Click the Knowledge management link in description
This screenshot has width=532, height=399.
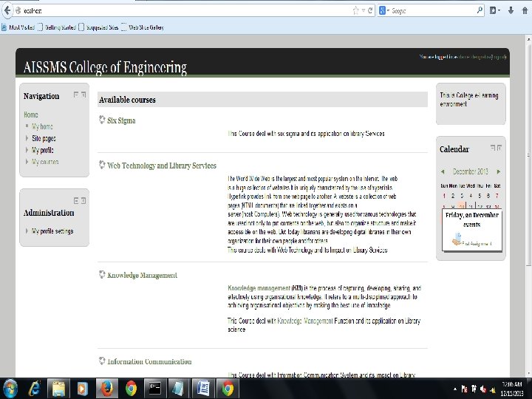[259, 288]
